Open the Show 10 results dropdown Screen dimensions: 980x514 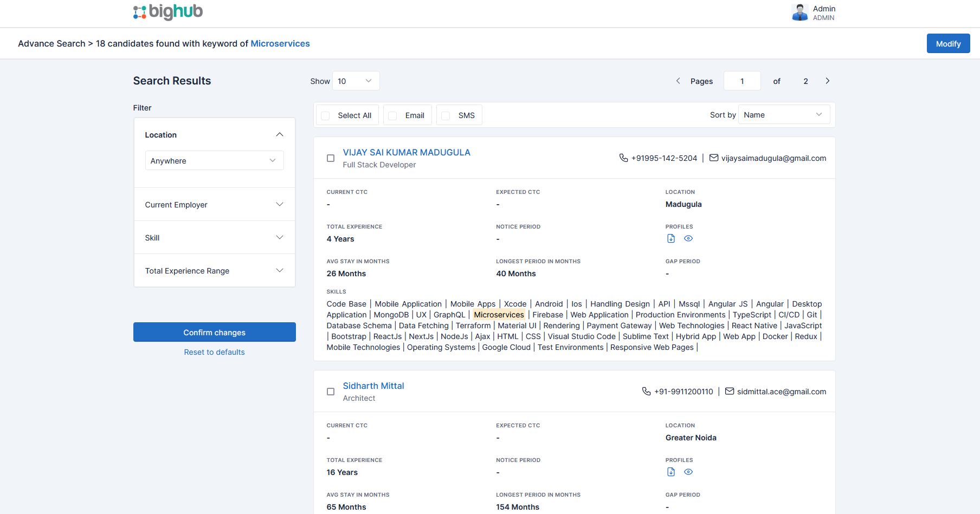(x=355, y=81)
